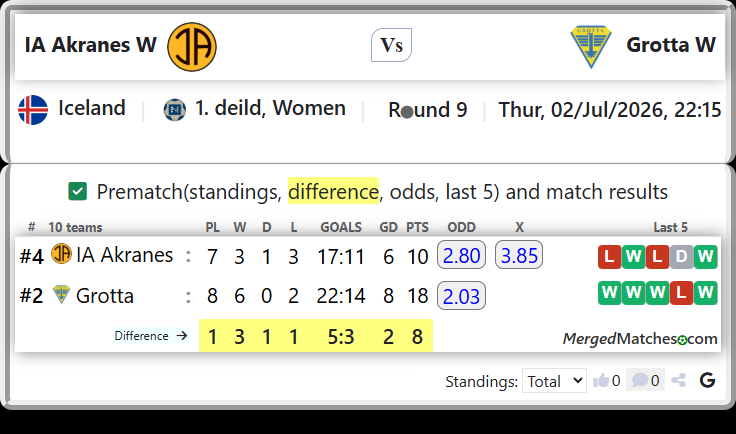Click IA Akranes' gray D result badge
Viewport: 736px width, 434px height.
point(682,257)
